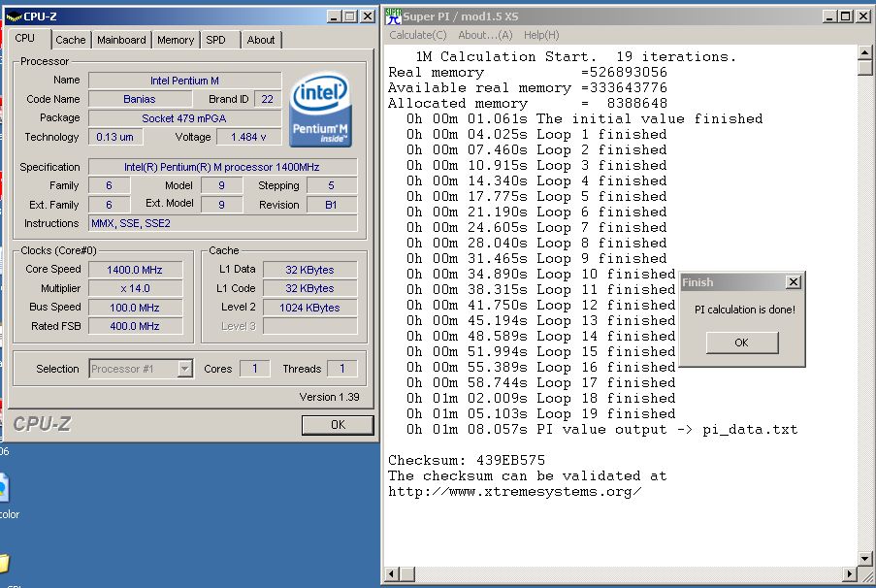Click the Threads value field
This screenshot has height=588, width=876.
pyautogui.click(x=341, y=369)
